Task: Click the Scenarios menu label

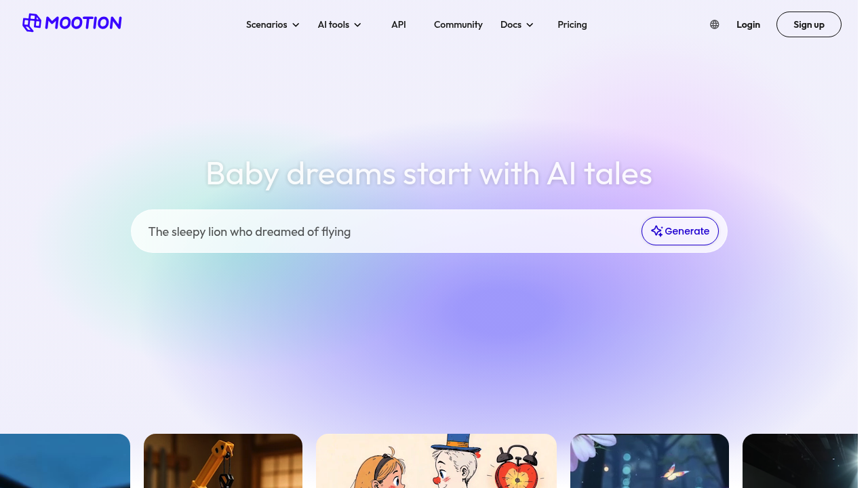Action: (267, 24)
